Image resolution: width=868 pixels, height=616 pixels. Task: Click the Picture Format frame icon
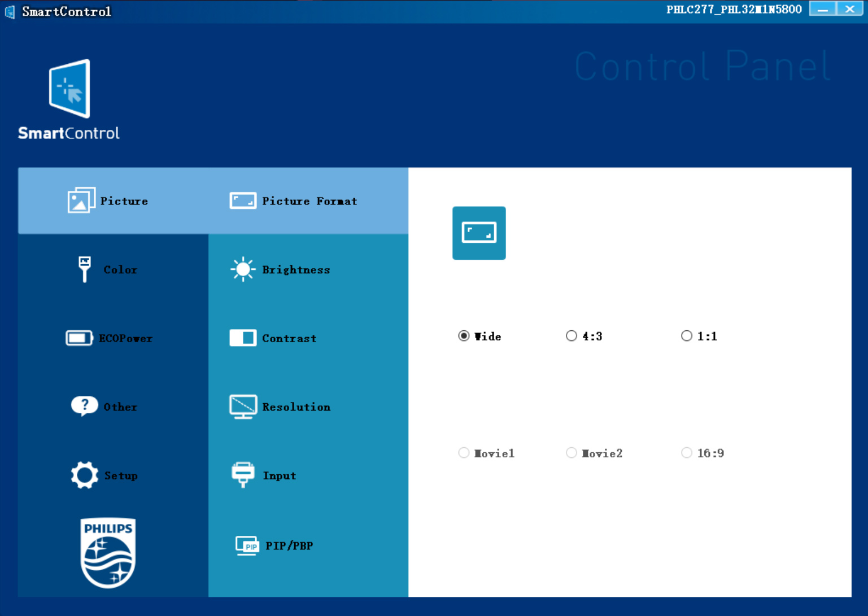coord(243,200)
